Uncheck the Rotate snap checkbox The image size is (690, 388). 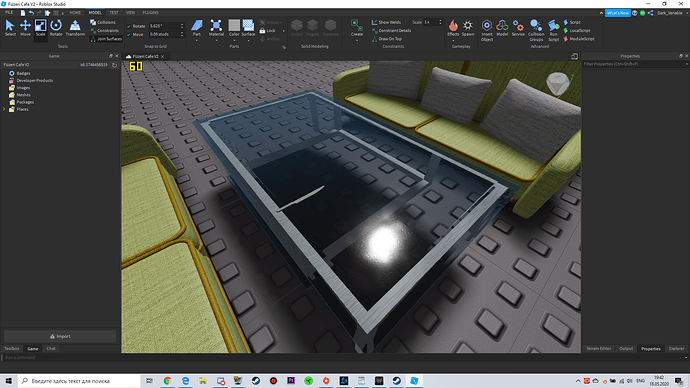(129, 26)
